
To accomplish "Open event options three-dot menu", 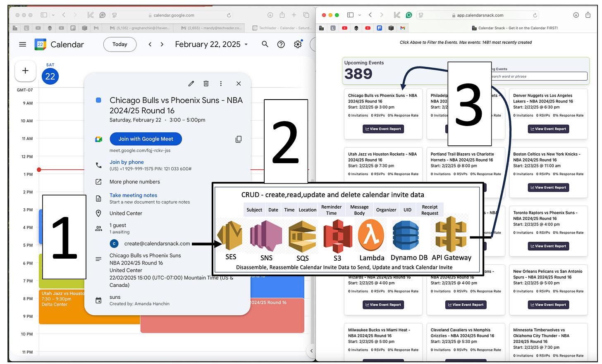I will click(x=221, y=83).
